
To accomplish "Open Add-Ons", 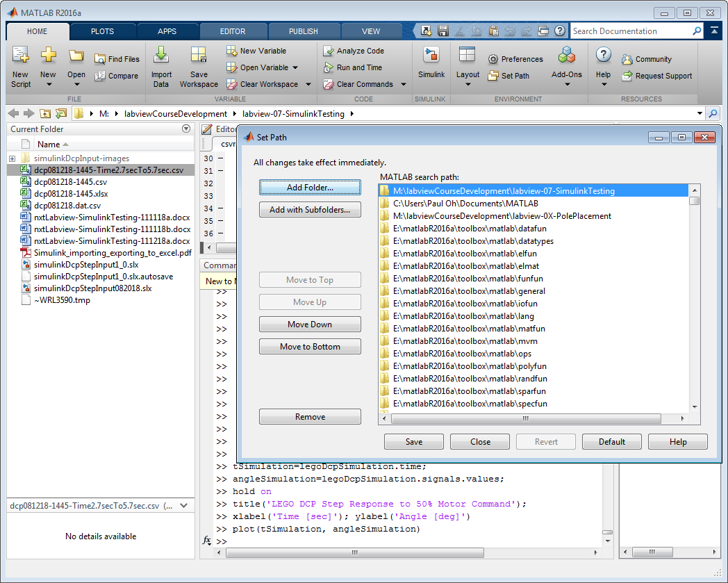I will coord(566,67).
